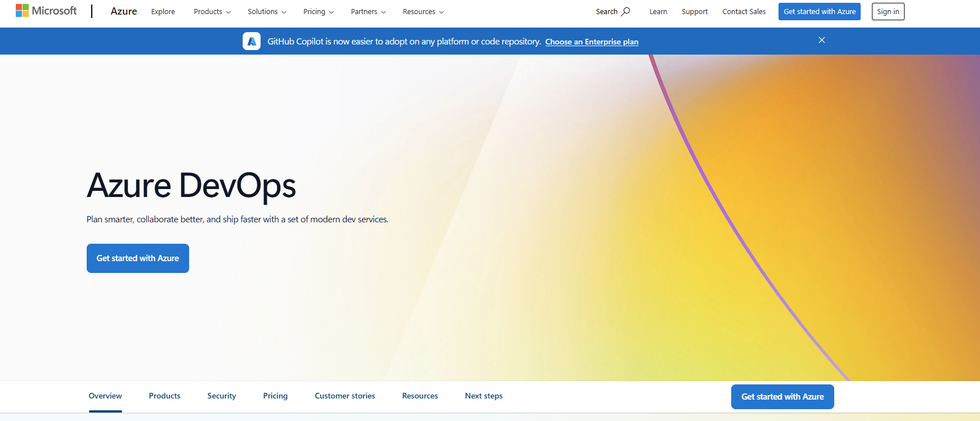The height and width of the screenshot is (421, 980).
Task: Dismiss the GitHub Copilot banner
Action: pos(822,40)
